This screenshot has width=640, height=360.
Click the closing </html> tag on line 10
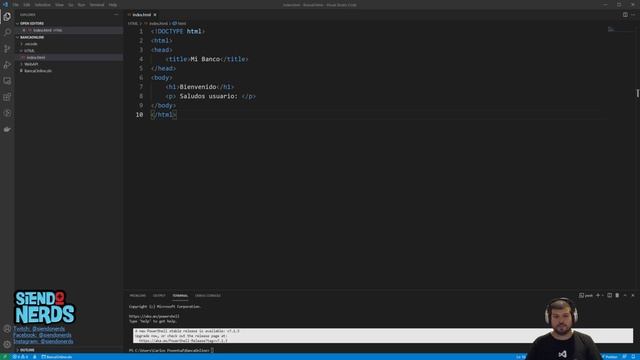pyautogui.click(x=163, y=115)
